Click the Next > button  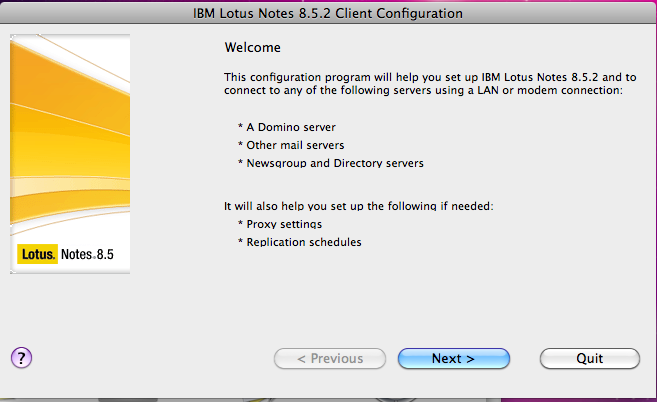tap(454, 359)
